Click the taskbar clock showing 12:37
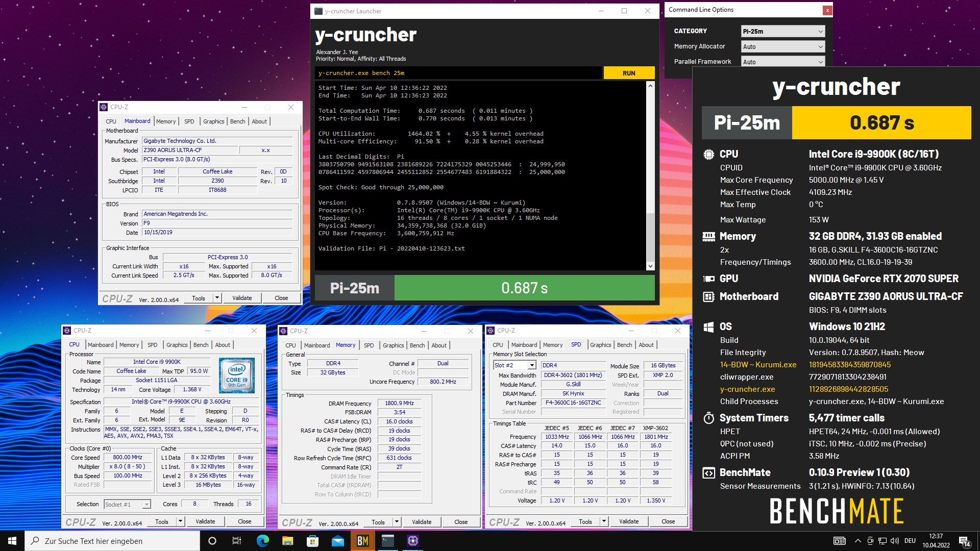Image resolution: width=980 pixels, height=551 pixels. [936, 541]
